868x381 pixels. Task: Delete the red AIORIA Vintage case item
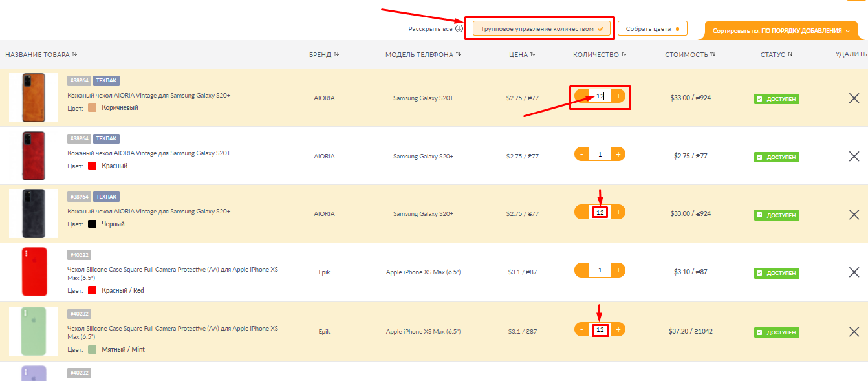point(854,156)
